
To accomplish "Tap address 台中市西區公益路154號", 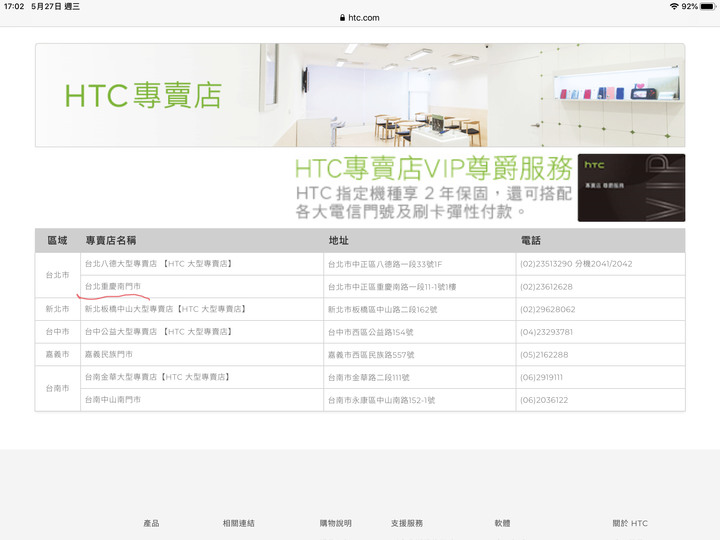I will point(371,332).
